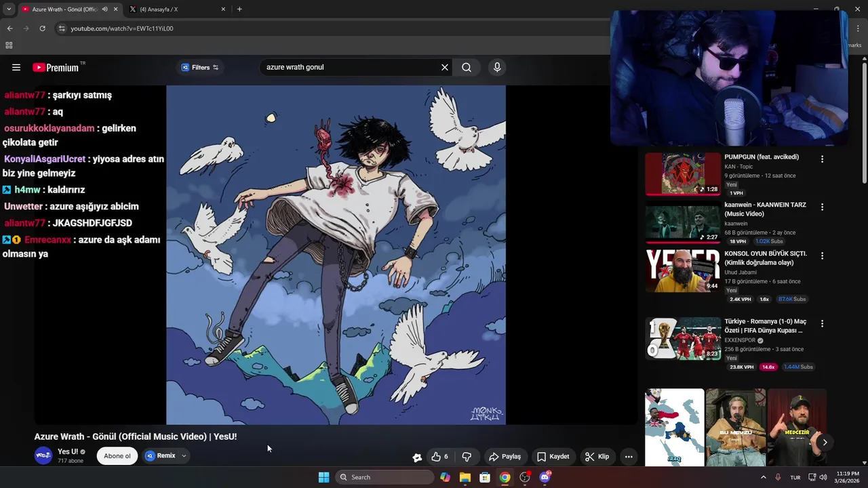Mute the Azure Wrath tab audio icon
868x488 pixels.
pos(104,9)
